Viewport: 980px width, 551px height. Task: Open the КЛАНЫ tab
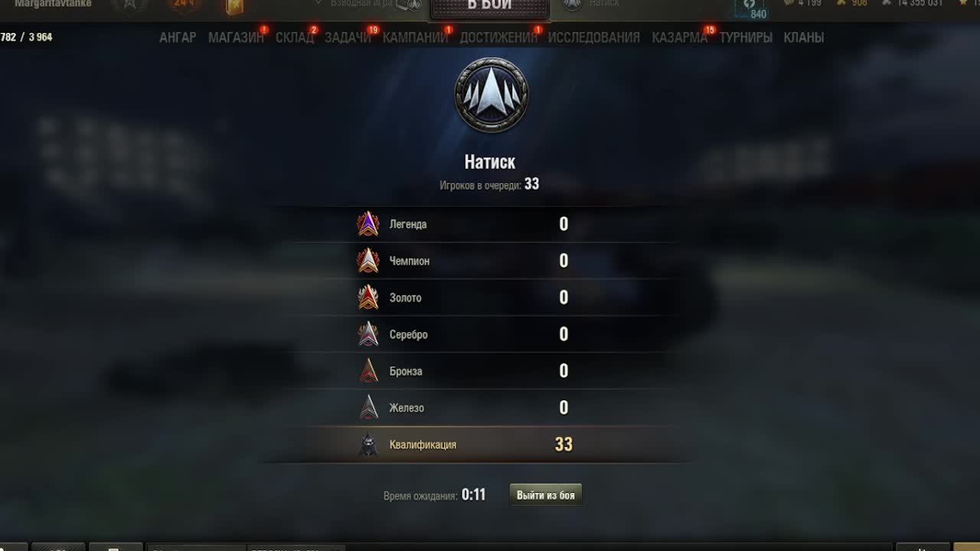pyautogui.click(x=804, y=37)
